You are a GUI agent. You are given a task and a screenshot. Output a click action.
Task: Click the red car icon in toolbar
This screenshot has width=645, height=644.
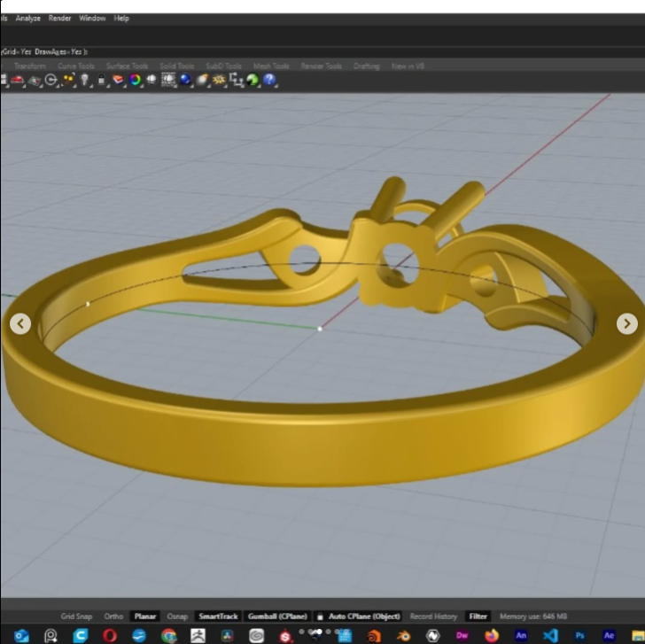[x=18, y=80]
